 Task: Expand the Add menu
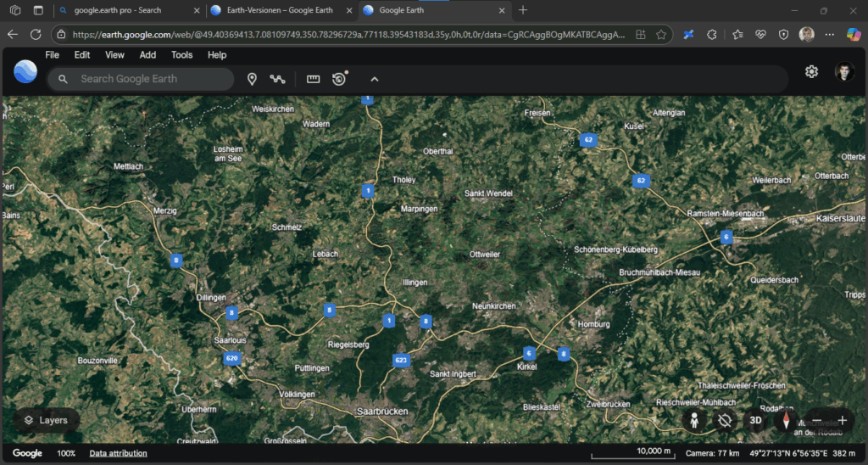click(x=147, y=55)
